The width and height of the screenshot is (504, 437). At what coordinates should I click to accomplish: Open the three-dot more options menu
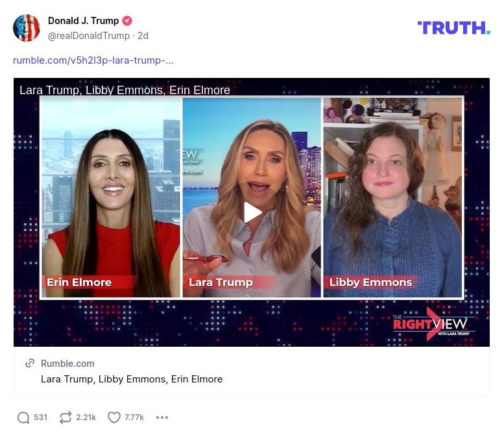[162, 418]
